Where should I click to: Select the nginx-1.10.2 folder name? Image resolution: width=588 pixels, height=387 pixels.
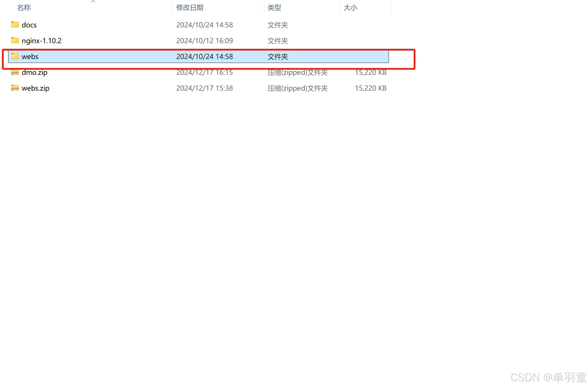point(41,41)
